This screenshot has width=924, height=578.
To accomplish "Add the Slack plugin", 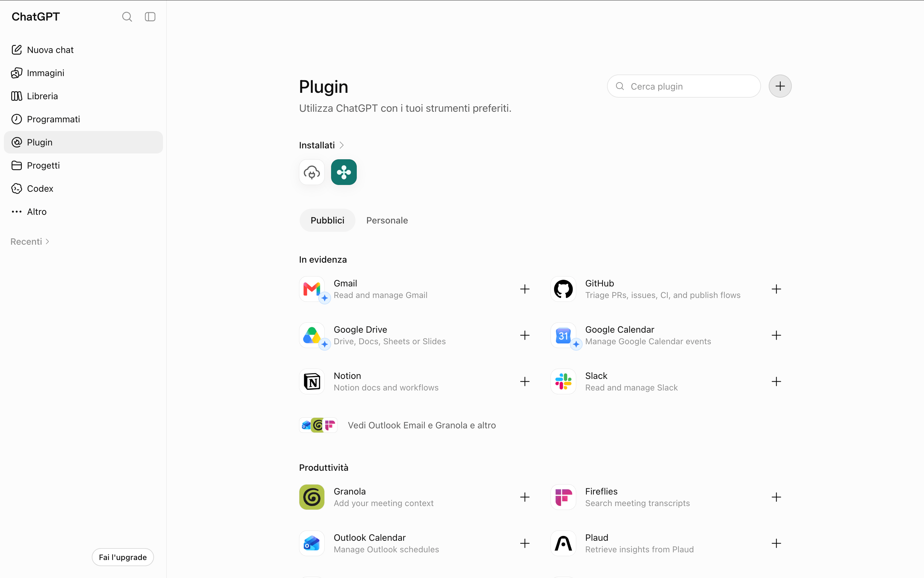I will 776,381.
